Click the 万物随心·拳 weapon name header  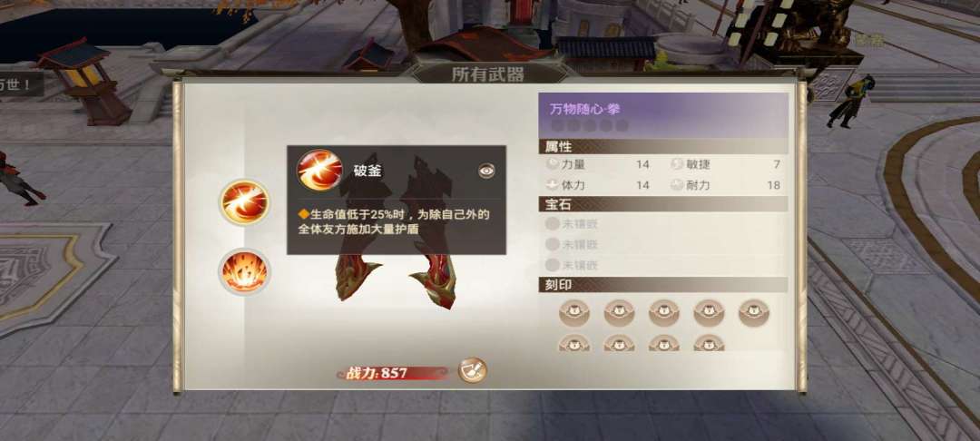(663, 115)
